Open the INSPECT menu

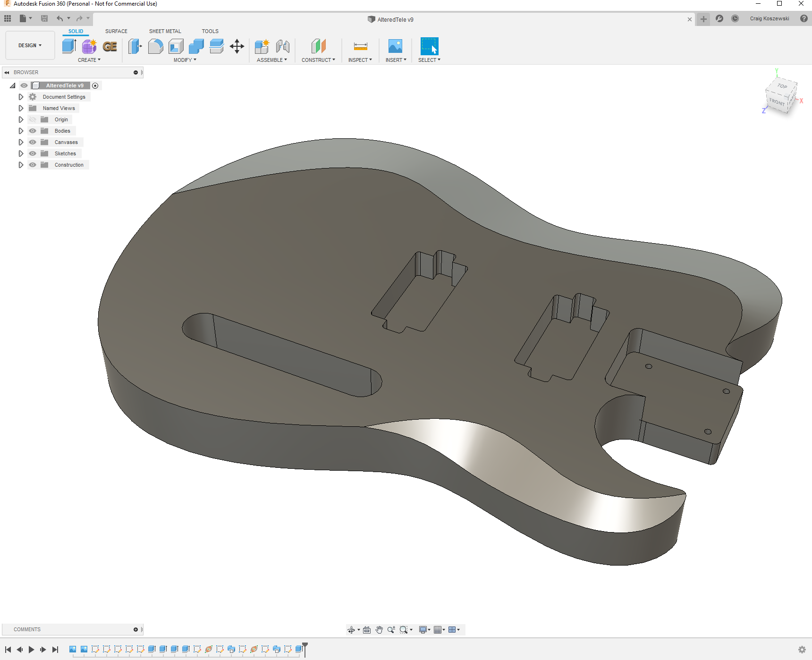pyautogui.click(x=360, y=60)
